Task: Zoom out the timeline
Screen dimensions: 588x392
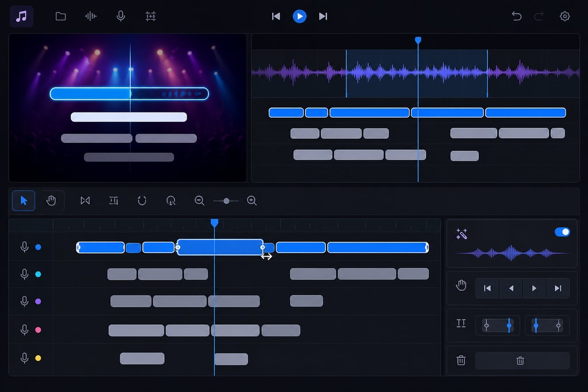Action: [199, 200]
